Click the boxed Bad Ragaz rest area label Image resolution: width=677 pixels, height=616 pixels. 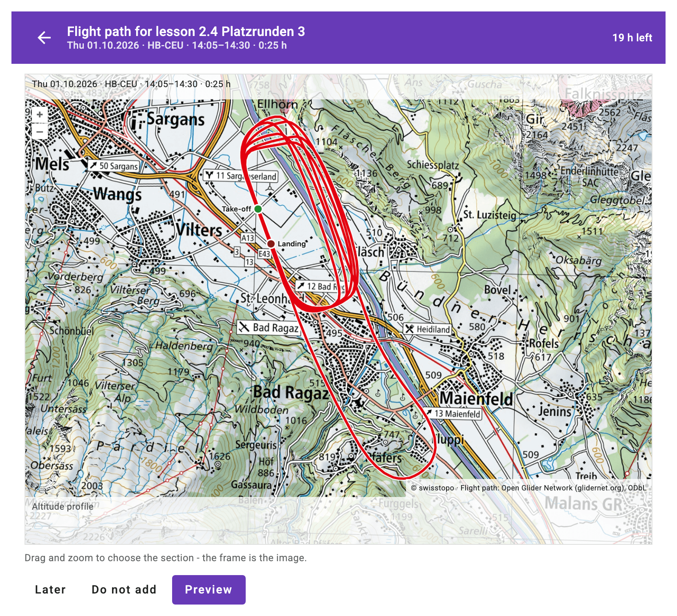coord(269,328)
